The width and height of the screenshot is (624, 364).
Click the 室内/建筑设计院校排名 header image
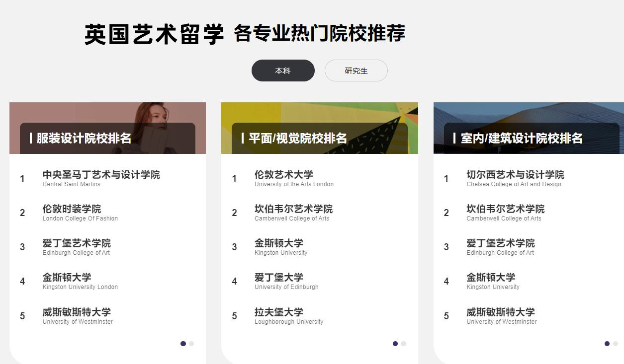coord(529,138)
